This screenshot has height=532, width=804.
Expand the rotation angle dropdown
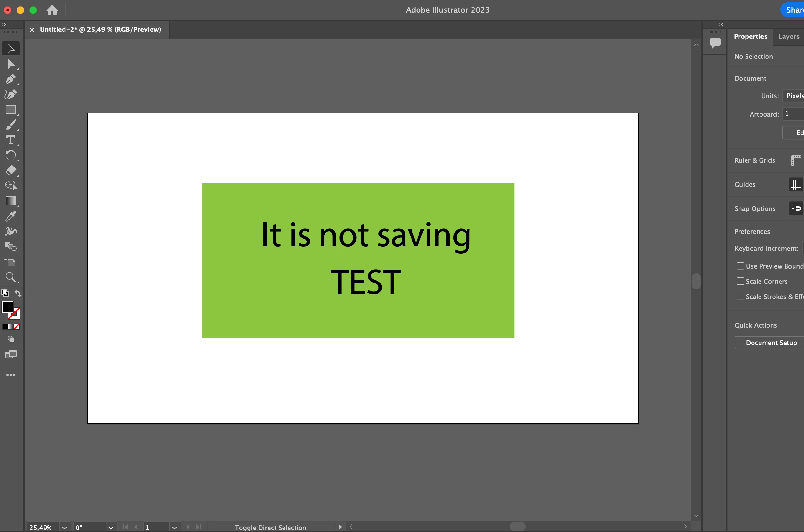pyautogui.click(x=111, y=527)
